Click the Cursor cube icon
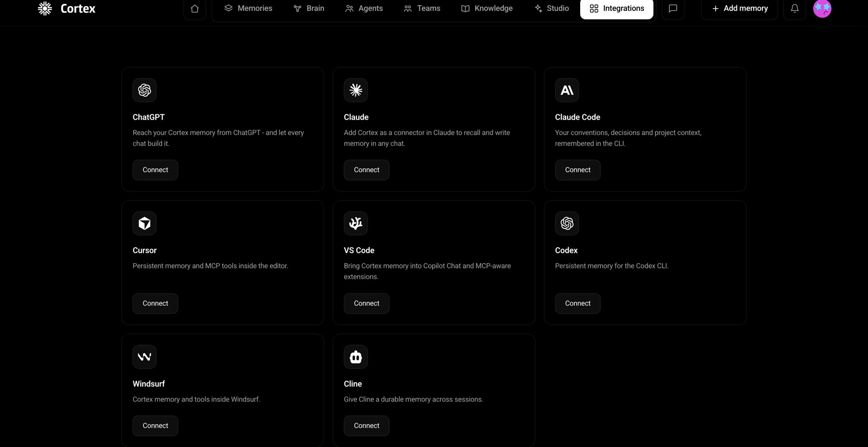This screenshot has width=868, height=447. point(145,223)
